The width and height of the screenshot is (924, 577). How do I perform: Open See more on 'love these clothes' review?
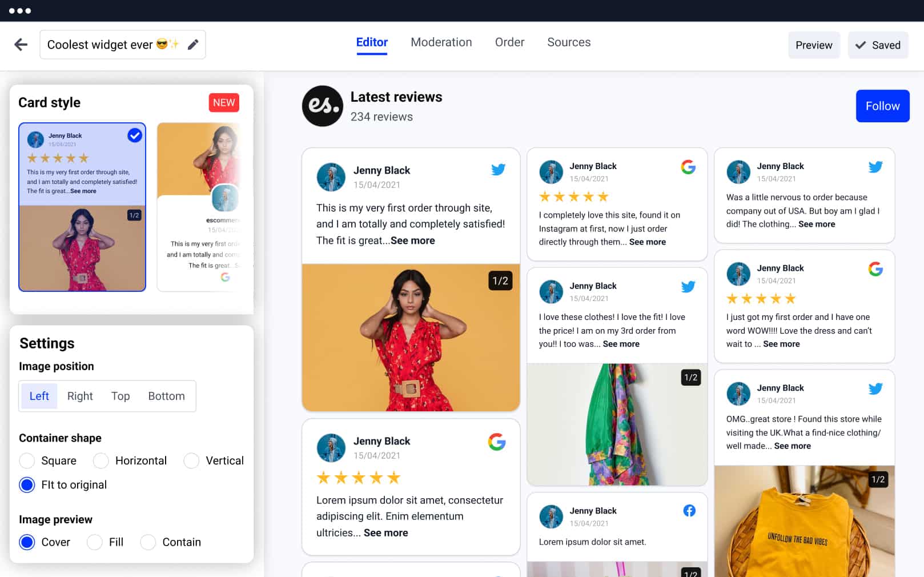(x=621, y=344)
